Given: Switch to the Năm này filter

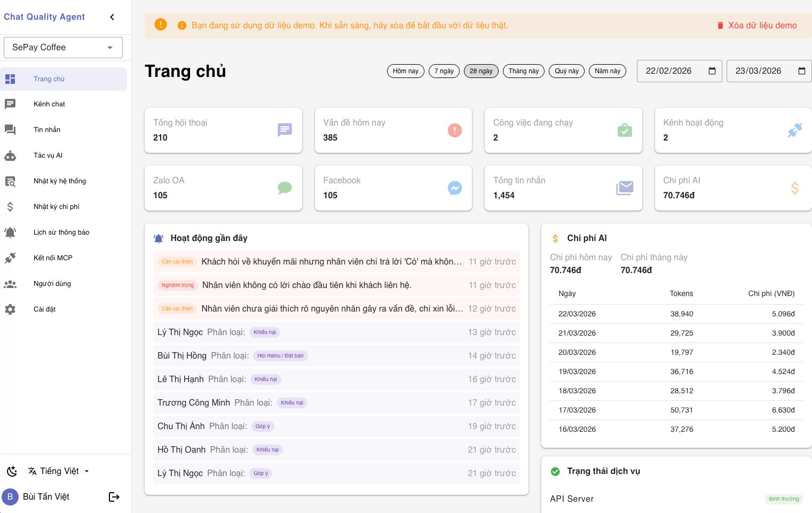Looking at the screenshot, I should [607, 71].
